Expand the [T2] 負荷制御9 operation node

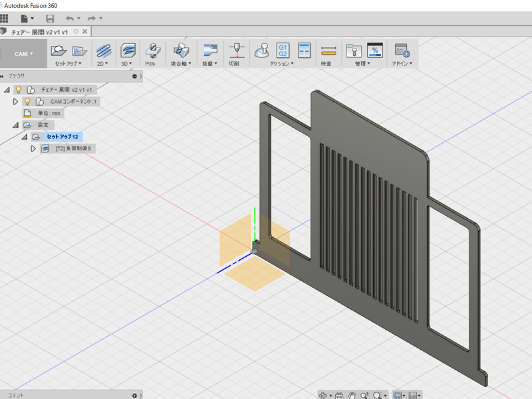(x=33, y=148)
